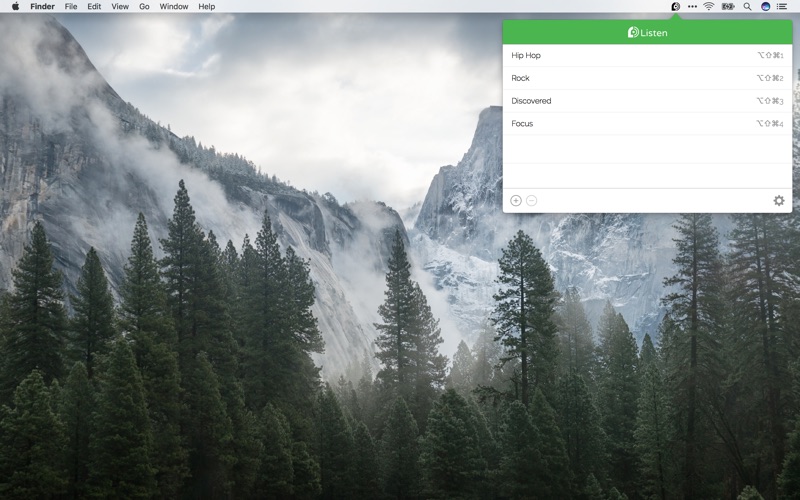This screenshot has height=500, width=800.
Task: Open the Wi-Fi status menu
Action: 709,7
